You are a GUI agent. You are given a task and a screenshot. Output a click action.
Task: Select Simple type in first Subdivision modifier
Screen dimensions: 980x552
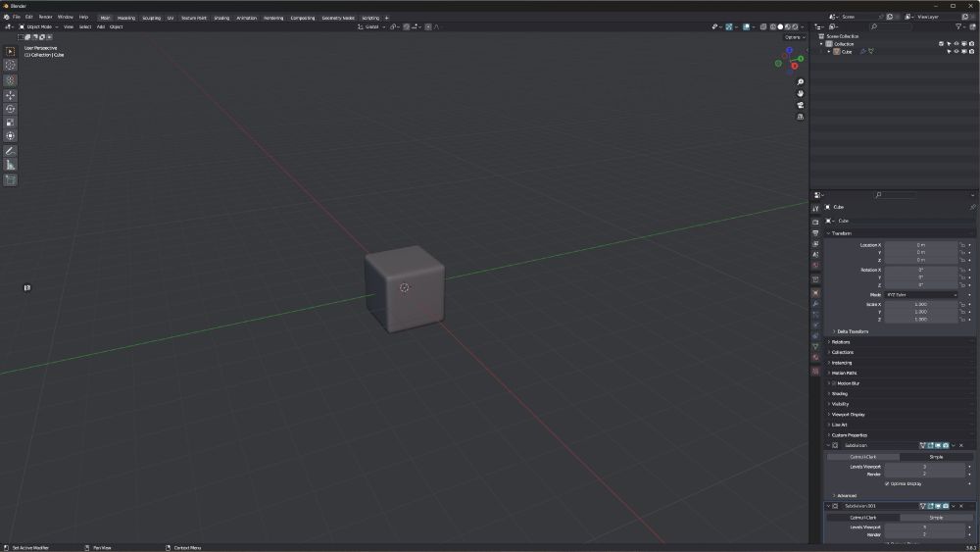936,457
